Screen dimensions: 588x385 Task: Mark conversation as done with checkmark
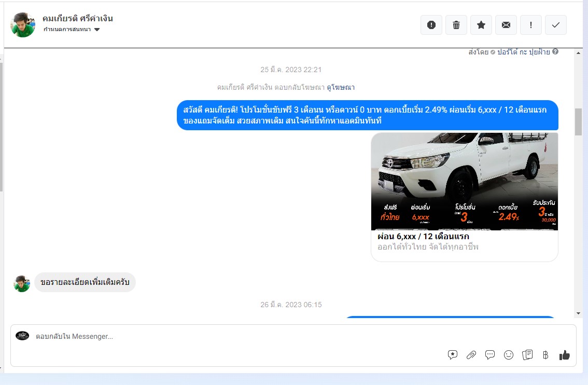click(556, 25)
